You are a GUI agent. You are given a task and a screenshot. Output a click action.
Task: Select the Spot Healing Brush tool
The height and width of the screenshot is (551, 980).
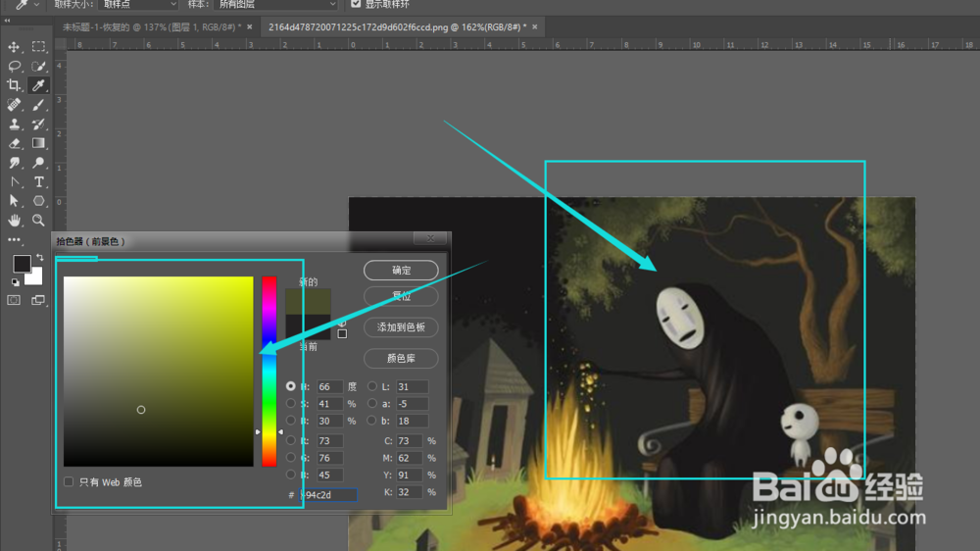(14, 105)
